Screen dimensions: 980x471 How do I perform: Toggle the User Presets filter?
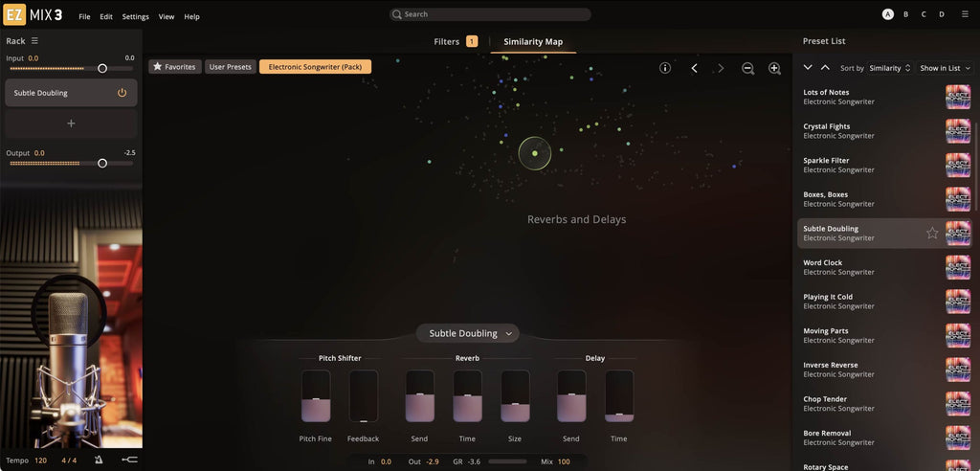[x=230, y=67]
